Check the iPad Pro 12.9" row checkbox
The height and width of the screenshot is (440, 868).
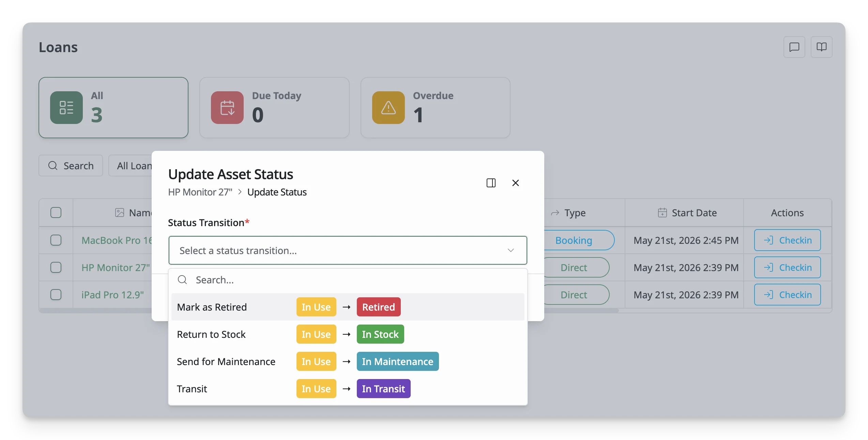pyautogui.click(x=56, y=295)
